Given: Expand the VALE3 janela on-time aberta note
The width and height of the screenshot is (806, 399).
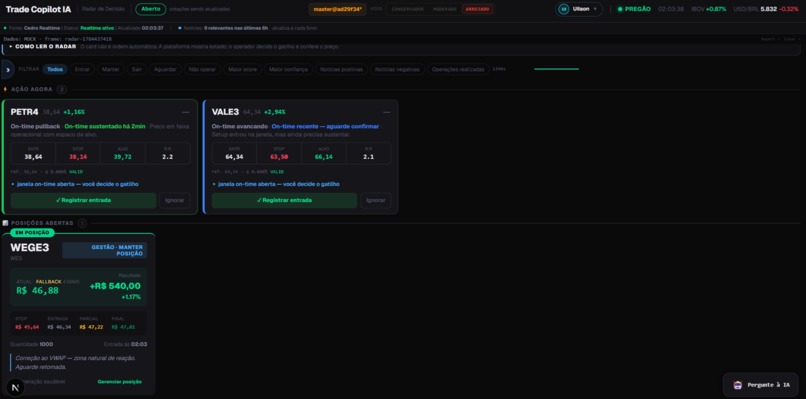Looking at the screenshot, I should 276,184.
